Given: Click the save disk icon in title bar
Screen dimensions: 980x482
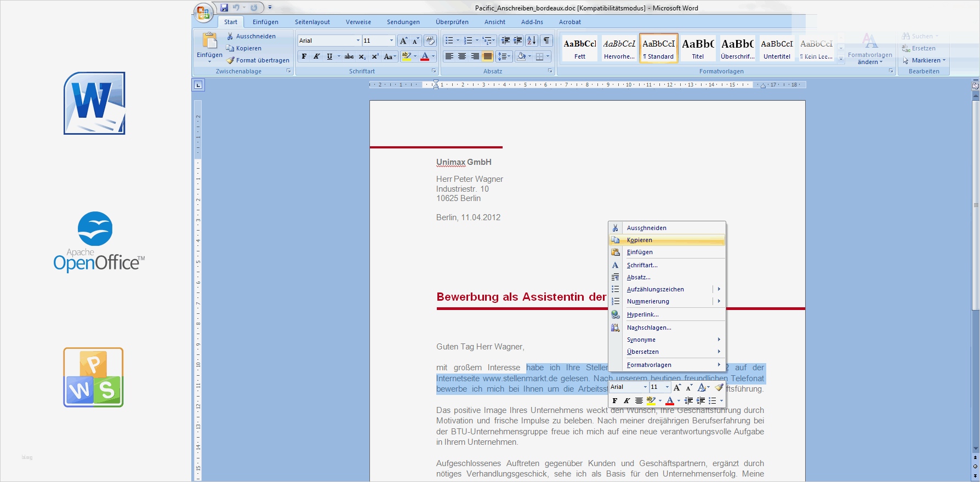Looking at the screenshot, I should 224,8.
